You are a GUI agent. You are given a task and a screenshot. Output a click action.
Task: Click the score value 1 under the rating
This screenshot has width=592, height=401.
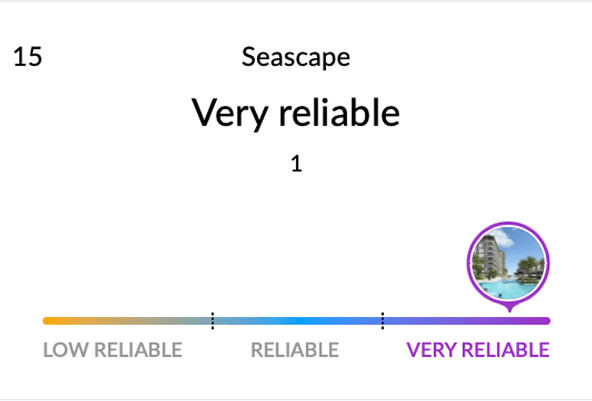(x=296, y=164)
